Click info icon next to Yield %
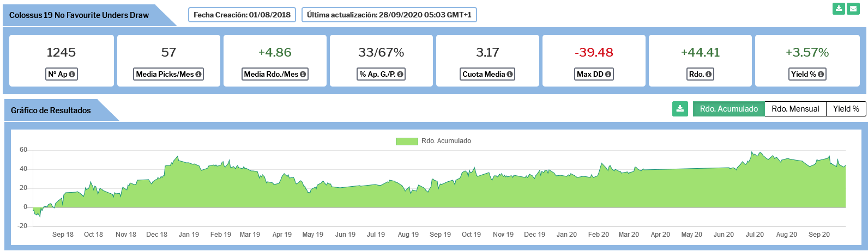Viewport: 868px width, 252px height. pyautogui.click(x=821, y=74)
